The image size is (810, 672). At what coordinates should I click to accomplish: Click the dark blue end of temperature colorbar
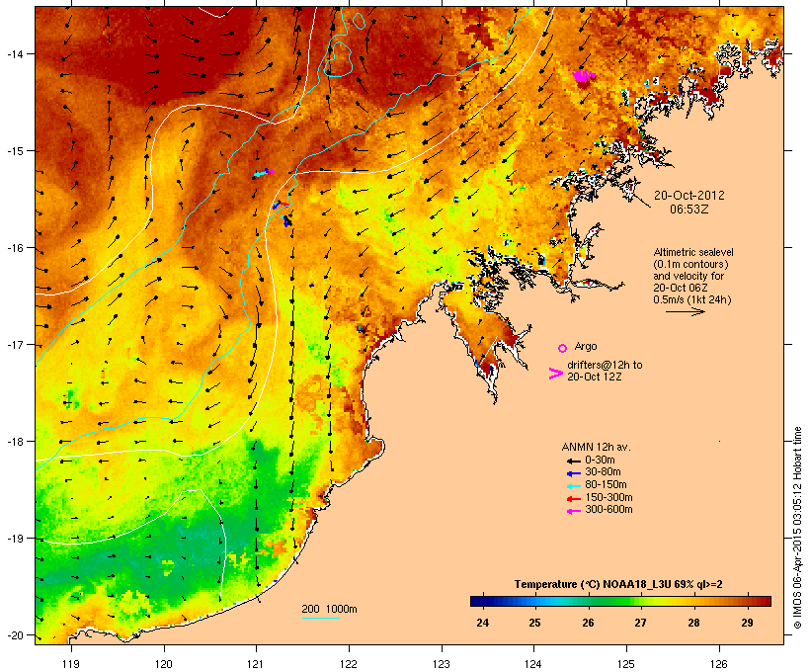click(476, 601)
